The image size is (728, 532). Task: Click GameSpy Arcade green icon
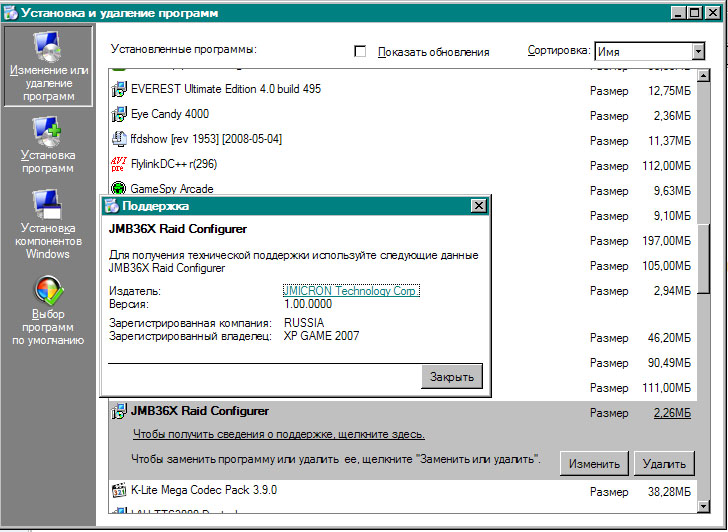[x=119, y=188]
